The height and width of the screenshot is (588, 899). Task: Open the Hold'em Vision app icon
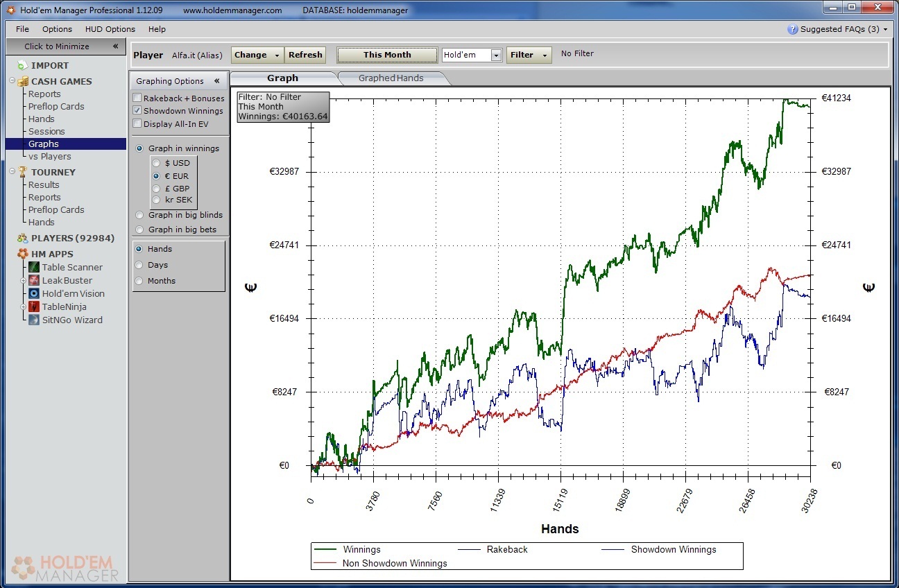[x=34, y=293]
